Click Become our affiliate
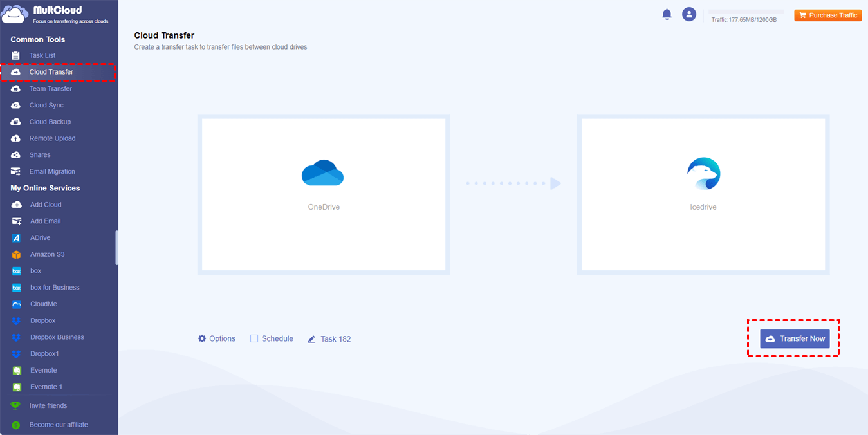Viewport: 868px width, 435px height. click(x=59, y=425)
